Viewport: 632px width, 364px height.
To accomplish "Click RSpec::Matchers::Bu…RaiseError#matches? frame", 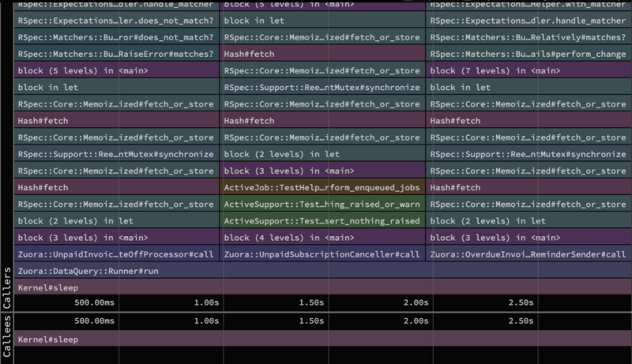I will click(x=116, y=54).
